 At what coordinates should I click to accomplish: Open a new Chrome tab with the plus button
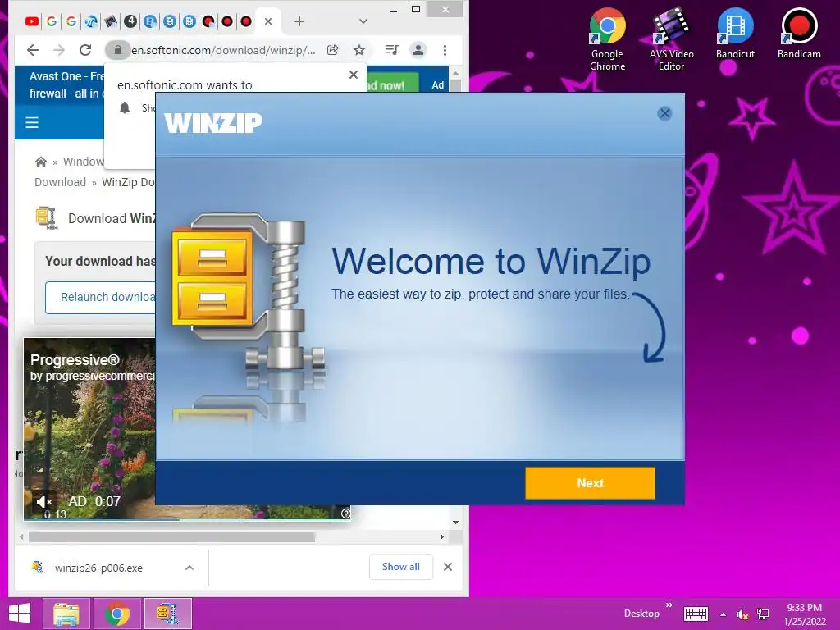click(x=299, y=21)
